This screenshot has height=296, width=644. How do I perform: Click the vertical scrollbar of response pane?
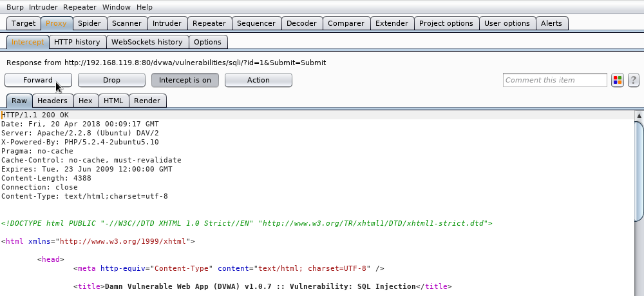click(639, 193)
